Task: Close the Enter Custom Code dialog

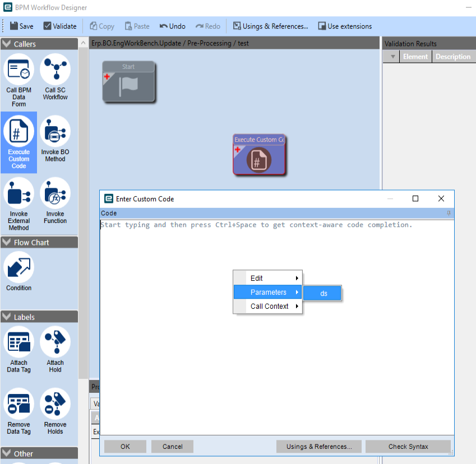Action: coord(441,198)
